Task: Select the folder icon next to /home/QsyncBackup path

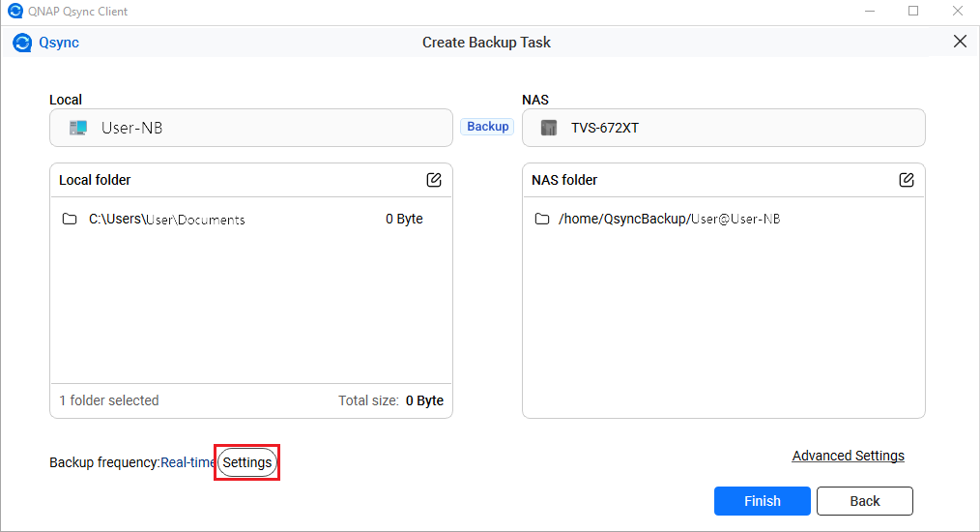Action: coord(542,220)
